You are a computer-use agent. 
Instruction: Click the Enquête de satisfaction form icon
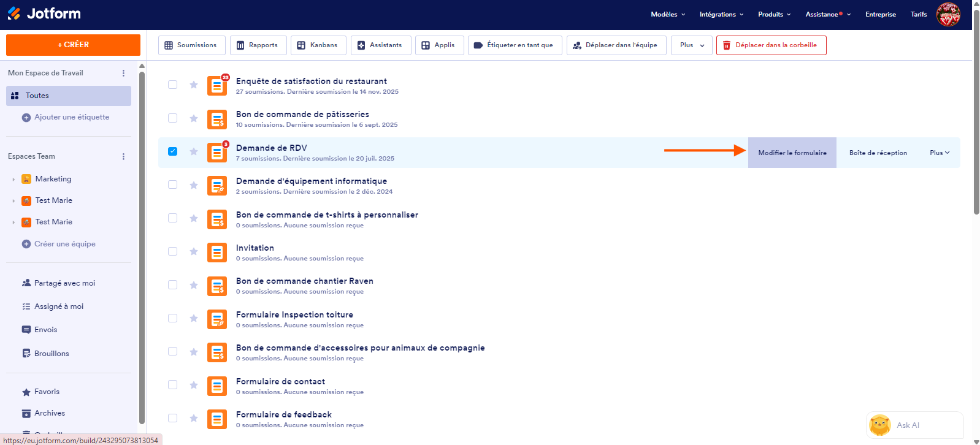click(217, 86)
